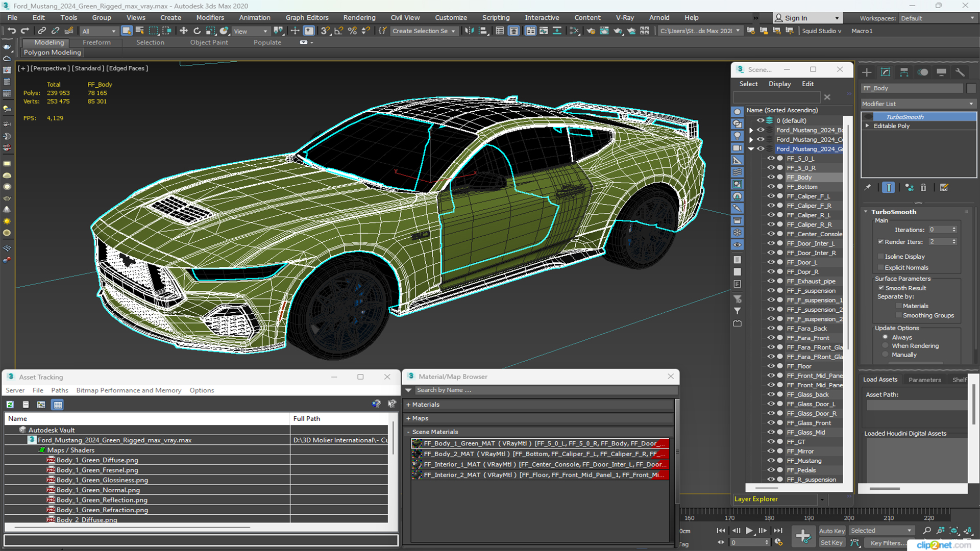Hide FF_Bottom with its eye icon
Viewport: 980px width, 551px height.
tap(771, 187)
